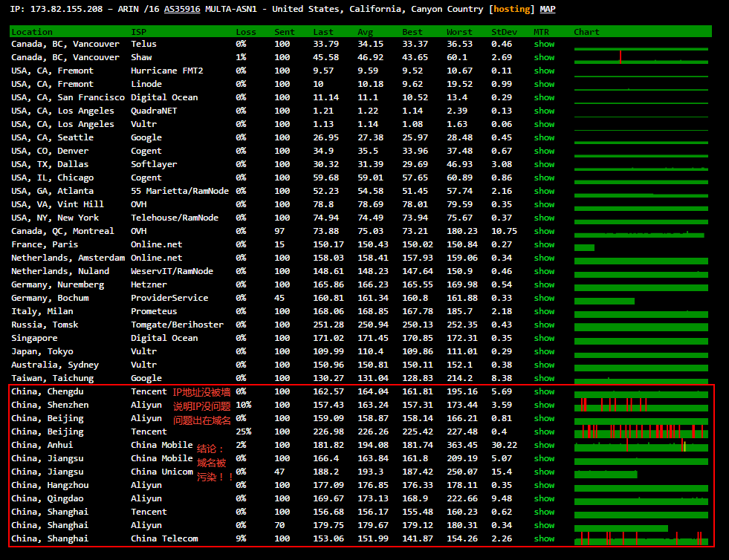Click the 'ISP' column header

(x=138, y=32)
